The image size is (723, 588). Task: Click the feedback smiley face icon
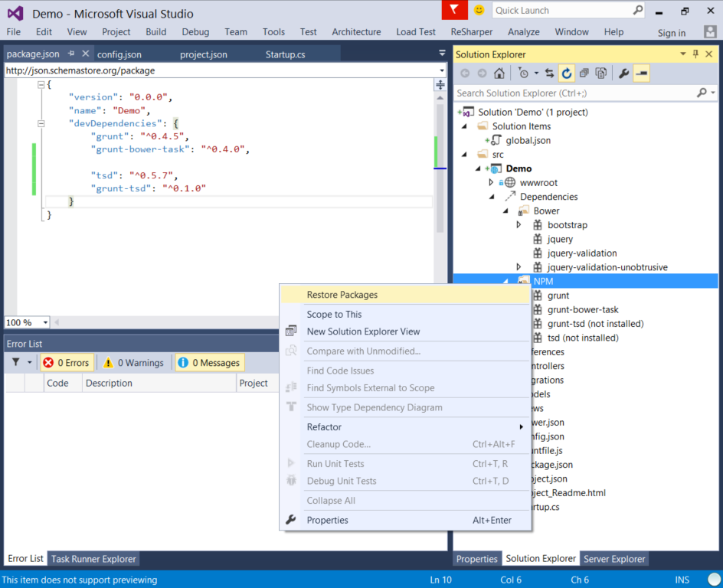479,11
